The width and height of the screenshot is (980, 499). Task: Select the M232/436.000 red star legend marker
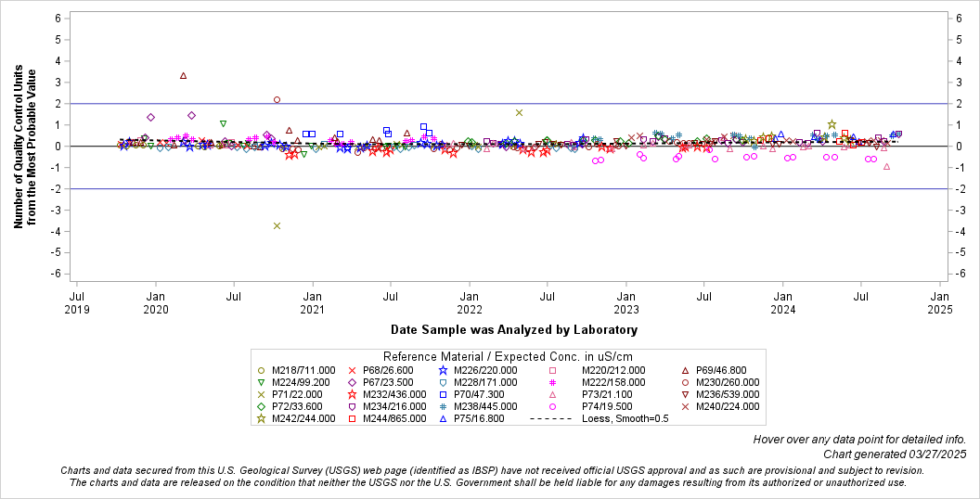click(x=352, y=394)
